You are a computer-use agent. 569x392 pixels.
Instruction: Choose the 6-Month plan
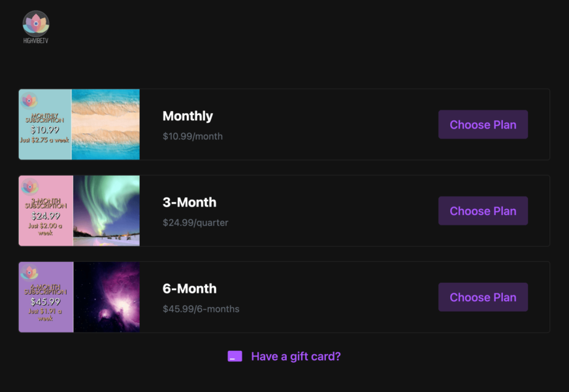click(483, 297)
